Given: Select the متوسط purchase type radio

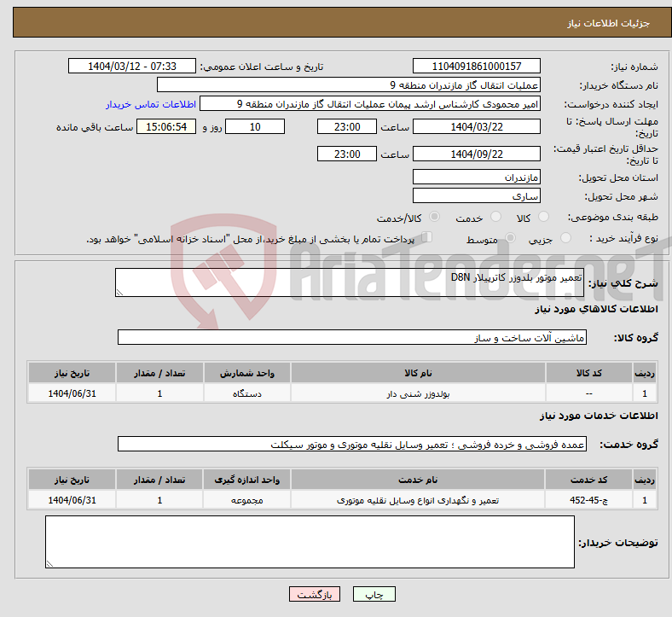Looking at the screenshot, I should pyautogui.click(x=510, y=238).
